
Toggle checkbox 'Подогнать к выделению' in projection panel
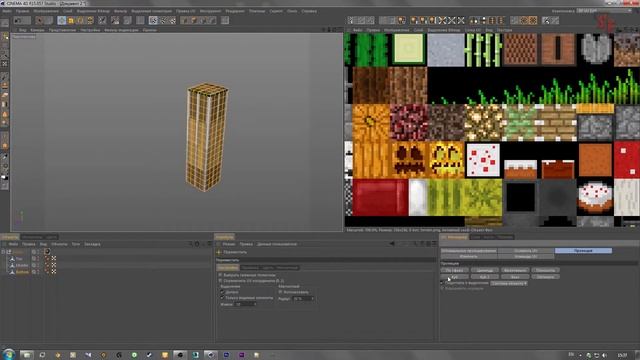point(442,283)
